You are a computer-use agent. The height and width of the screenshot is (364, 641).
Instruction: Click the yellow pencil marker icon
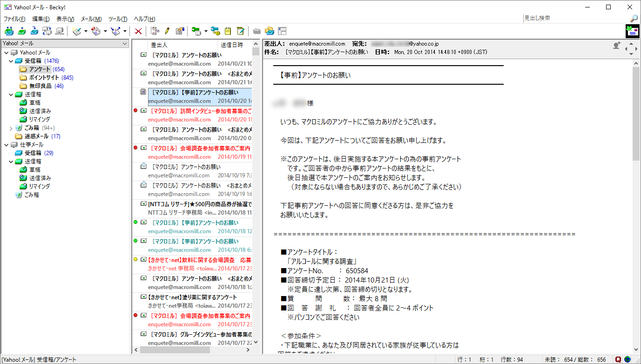coord(168,31)
